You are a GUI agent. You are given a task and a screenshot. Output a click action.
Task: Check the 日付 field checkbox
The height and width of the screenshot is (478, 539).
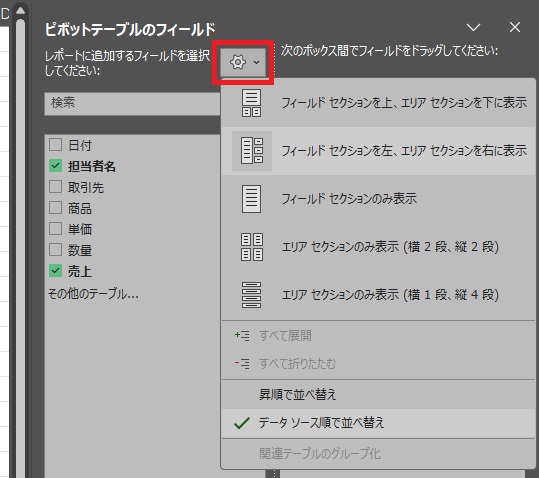(55, 145)
